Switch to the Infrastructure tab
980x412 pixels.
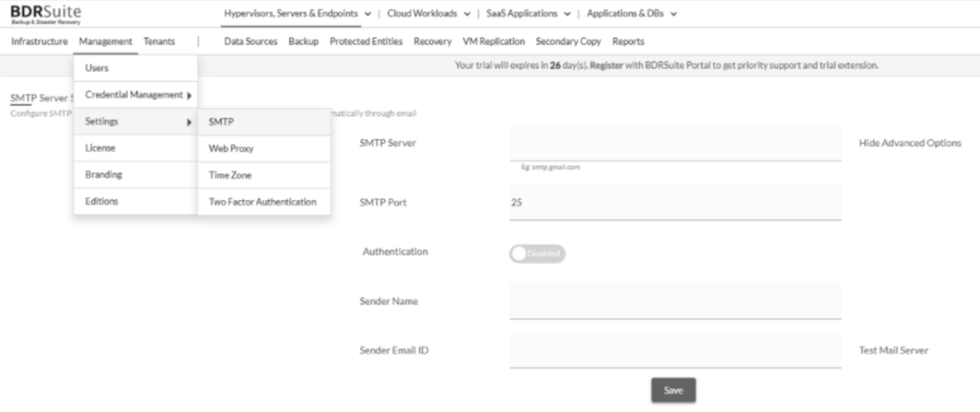point(39,41)
